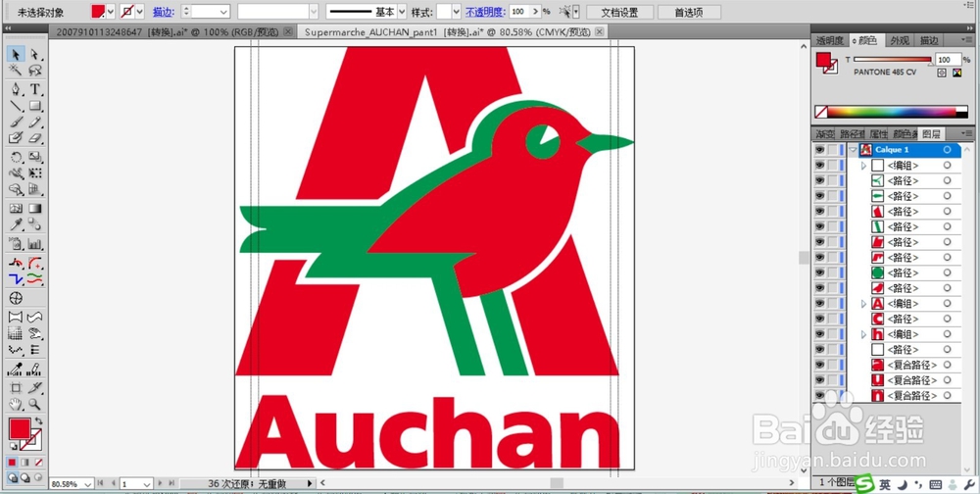Select the Line Segment tool
This screenshot has width=980, height=494.
[x=16, y=106]
